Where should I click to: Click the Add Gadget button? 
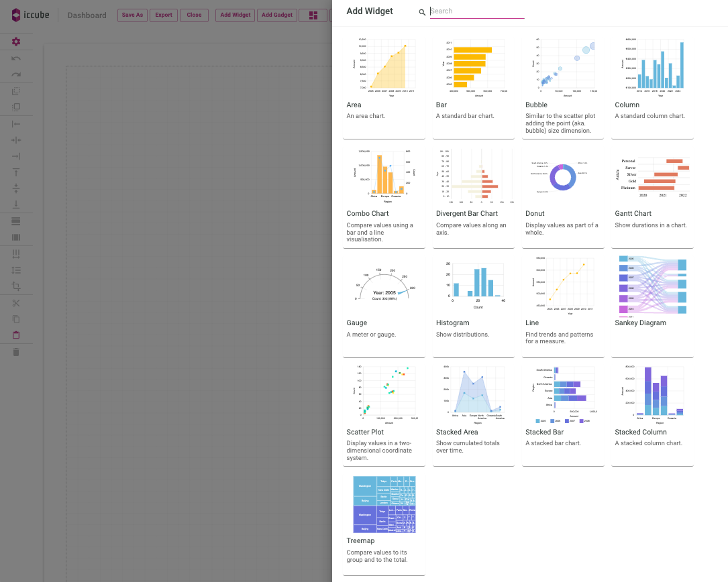pos(276,15)
